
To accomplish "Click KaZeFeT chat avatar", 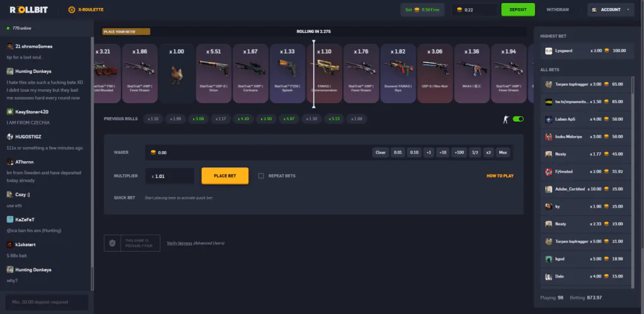I will [10, 220].
